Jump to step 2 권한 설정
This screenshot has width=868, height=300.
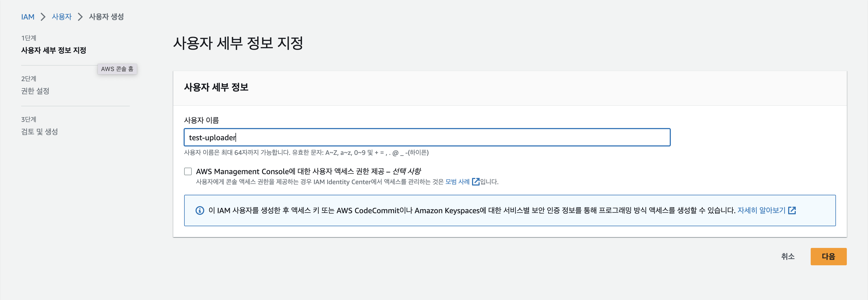pyautogui.click(x=35, y=91)
